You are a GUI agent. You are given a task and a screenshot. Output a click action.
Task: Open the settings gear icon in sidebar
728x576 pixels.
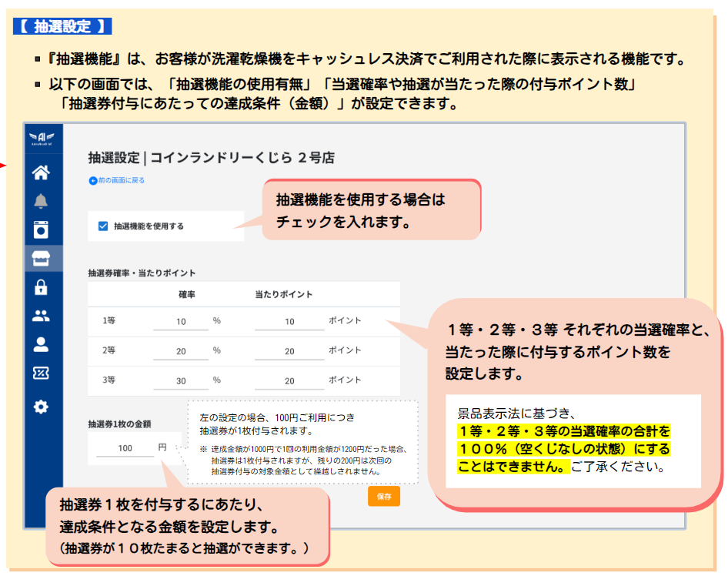[41, 407]
